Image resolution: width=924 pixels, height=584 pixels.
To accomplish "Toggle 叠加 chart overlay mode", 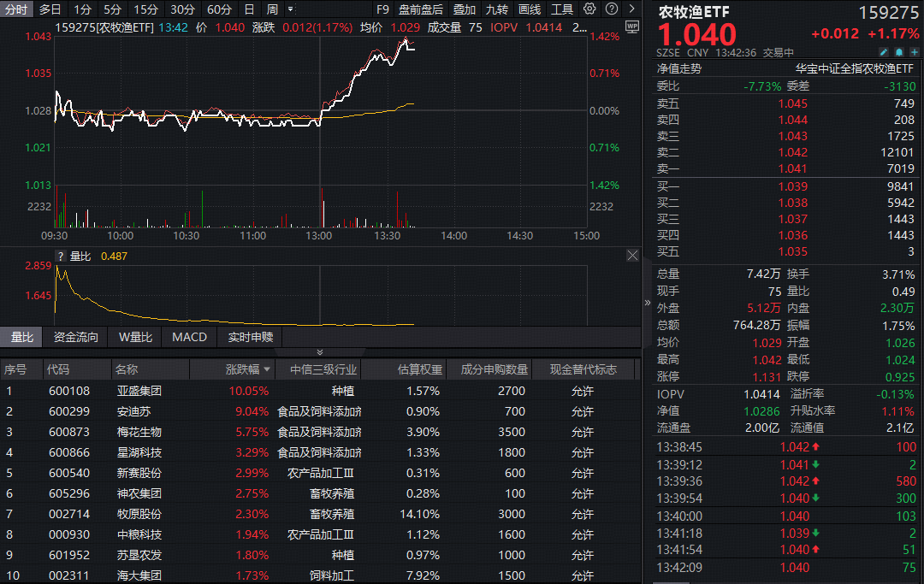I will tap(465, 9).
